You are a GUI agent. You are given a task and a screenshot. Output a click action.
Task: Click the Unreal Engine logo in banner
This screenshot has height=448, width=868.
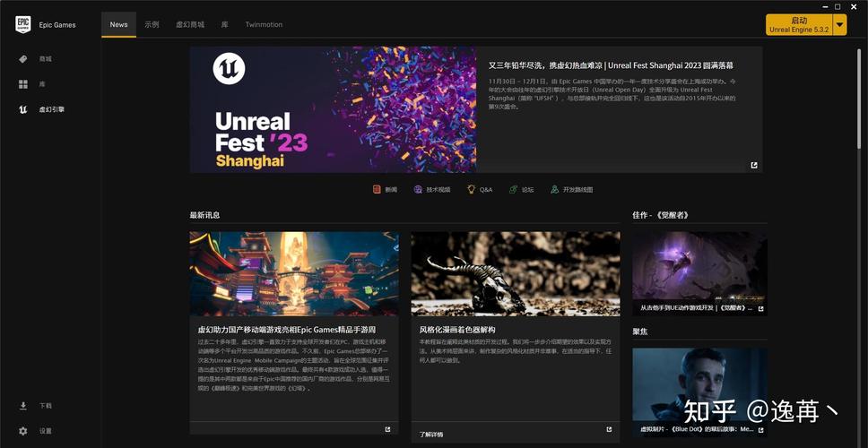click(x=230, y=69)
